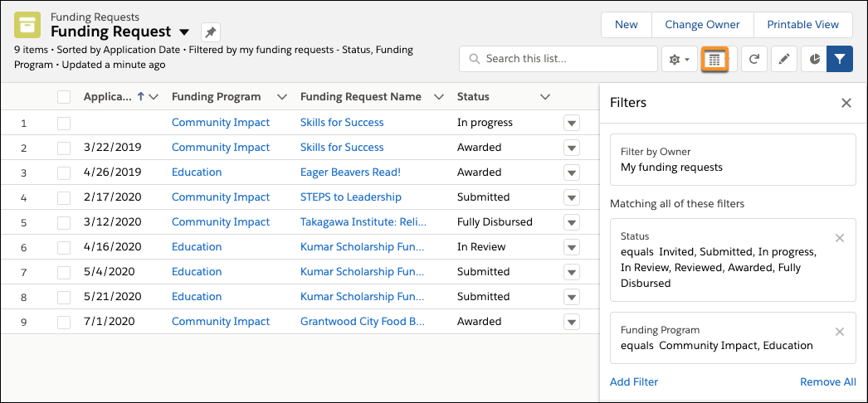Show charts panel icon
The image size is (868, 403).
[814, 59]
